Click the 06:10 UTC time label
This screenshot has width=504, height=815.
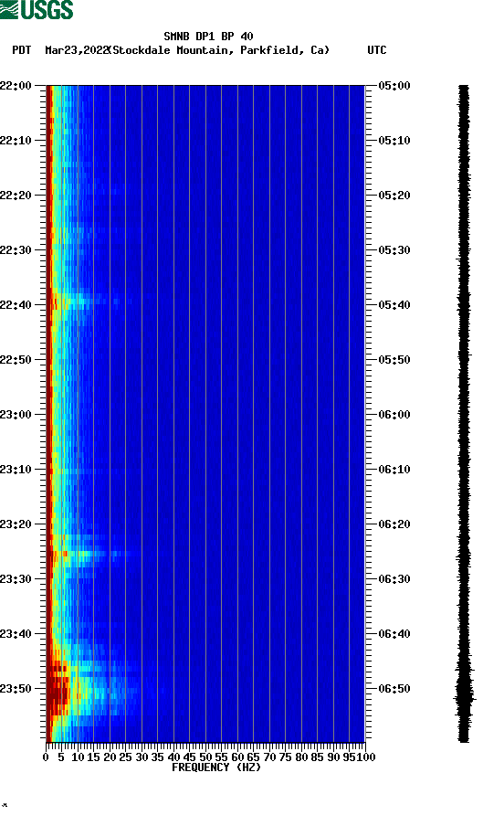click(x=394, y=470)
